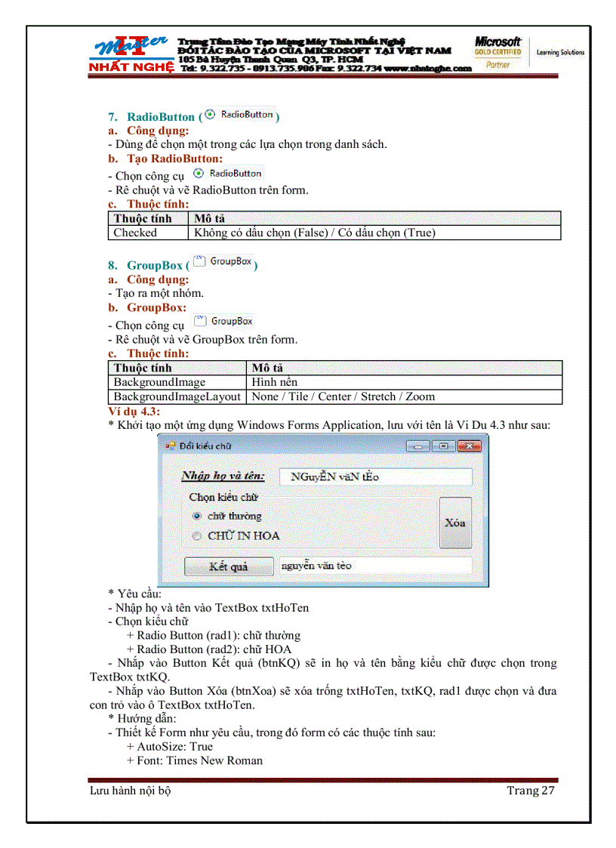Click the Nhất Nghệ Master logo
Image resolution: width=616 pixels, height=848 pixels.
click(x=130, y=53)
